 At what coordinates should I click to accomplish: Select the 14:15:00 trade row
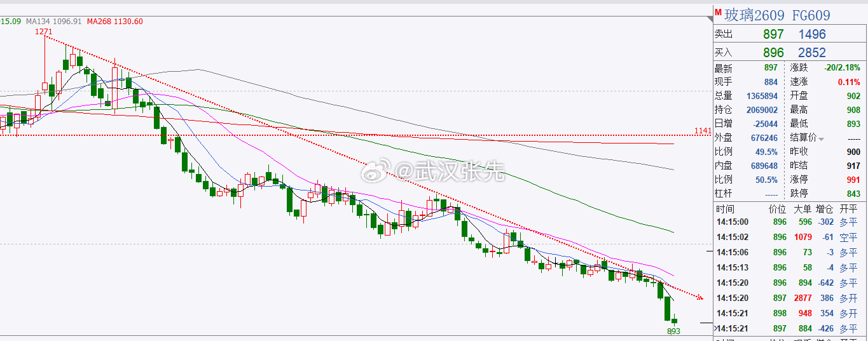tap(790, 222)
